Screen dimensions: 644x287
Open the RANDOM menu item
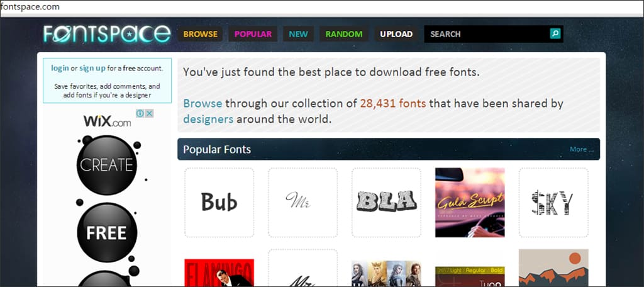(x=344, y=34)
